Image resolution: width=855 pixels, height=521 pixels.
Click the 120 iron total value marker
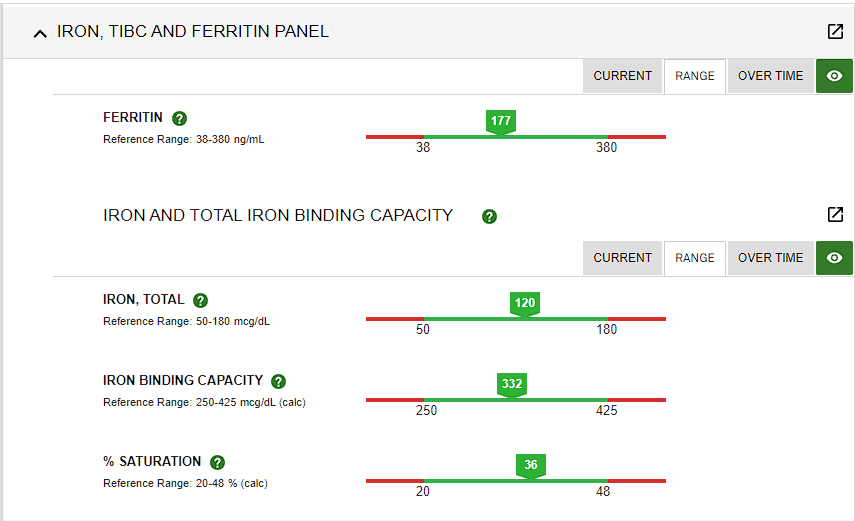525,304
